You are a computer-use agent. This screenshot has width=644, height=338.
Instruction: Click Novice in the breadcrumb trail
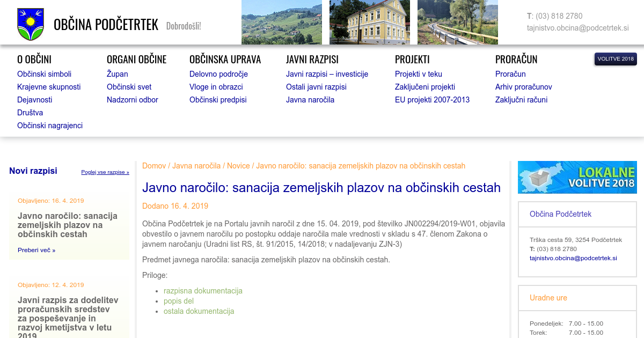pos(238,166)
